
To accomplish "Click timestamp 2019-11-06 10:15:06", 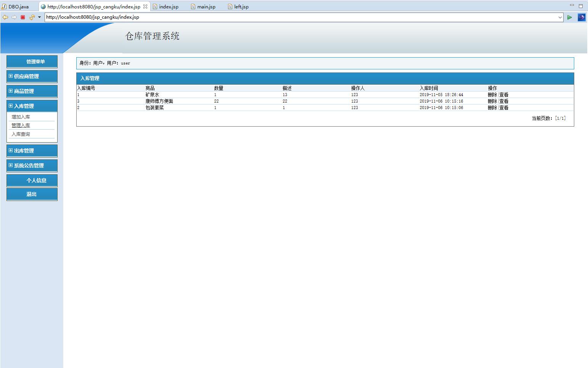I will [441, 108].
